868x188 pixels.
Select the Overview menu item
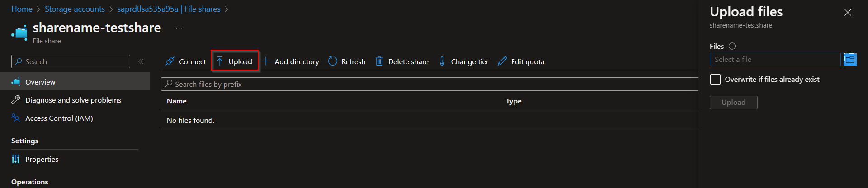[x=75, y=82]
